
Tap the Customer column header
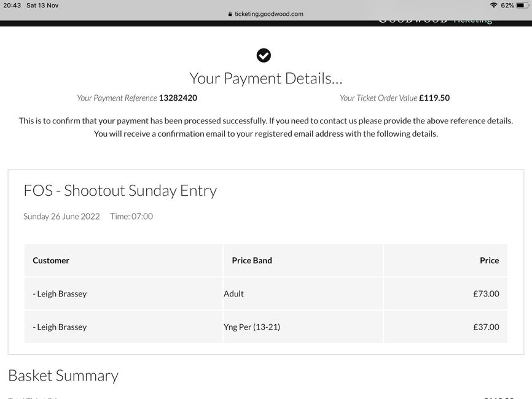(51, 260)
